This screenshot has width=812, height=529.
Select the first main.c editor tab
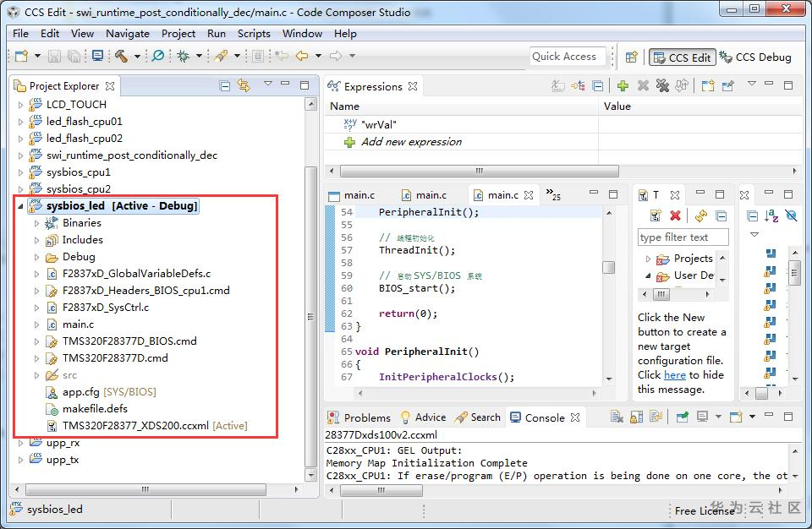353,195
